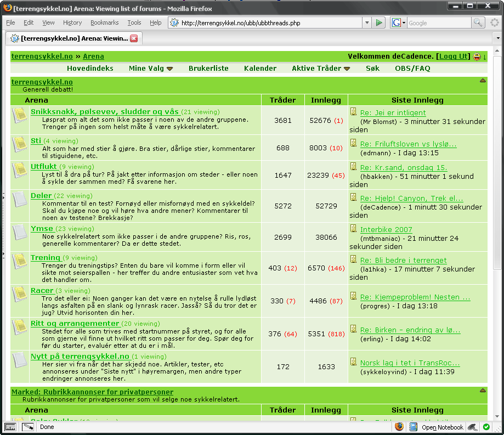The width and height of the screenshot is (504, 435).
Task: Click post icon beside Re: Bli bedre i terrenget
Action: coord(353,259)
